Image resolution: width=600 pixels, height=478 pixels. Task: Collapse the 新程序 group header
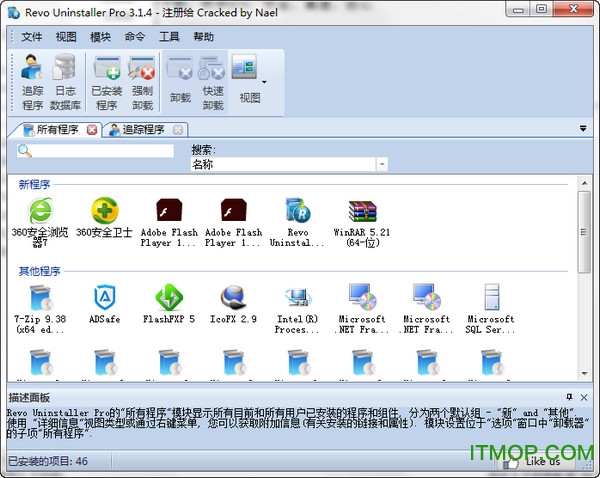coord(34,185)
